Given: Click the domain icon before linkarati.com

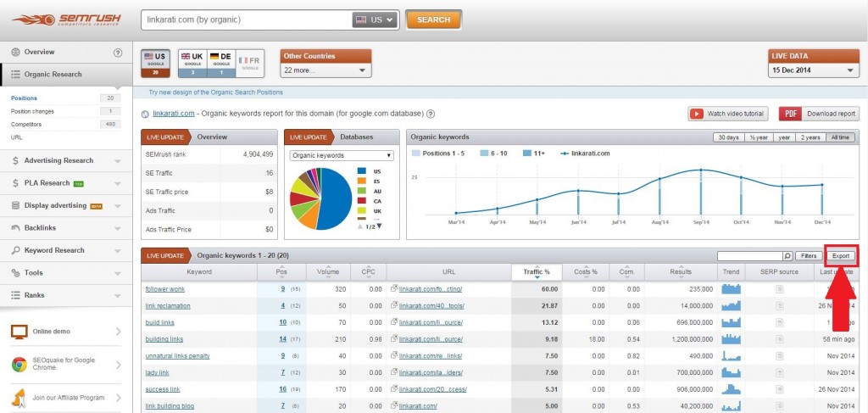Looking at the screenshot, I should tap(146, 114).
